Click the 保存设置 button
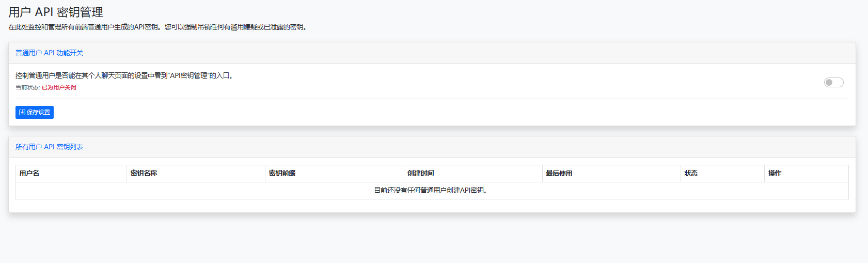 point(35,112)
